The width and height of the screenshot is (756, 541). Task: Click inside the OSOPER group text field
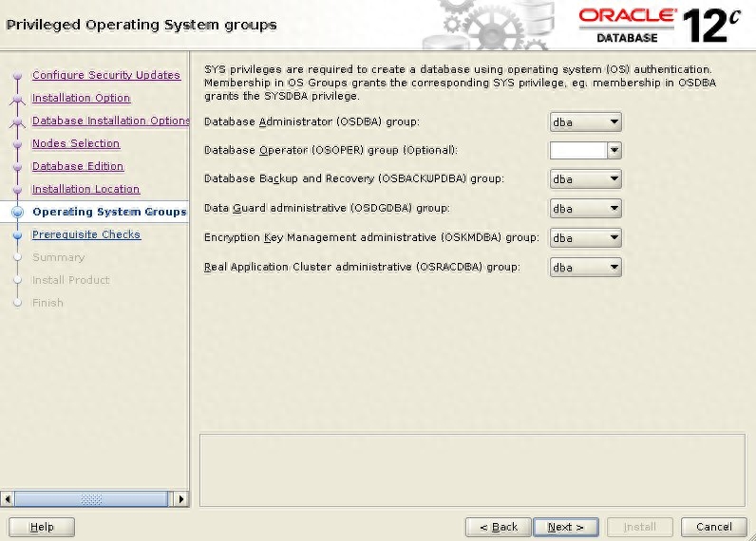pos(577,151)
